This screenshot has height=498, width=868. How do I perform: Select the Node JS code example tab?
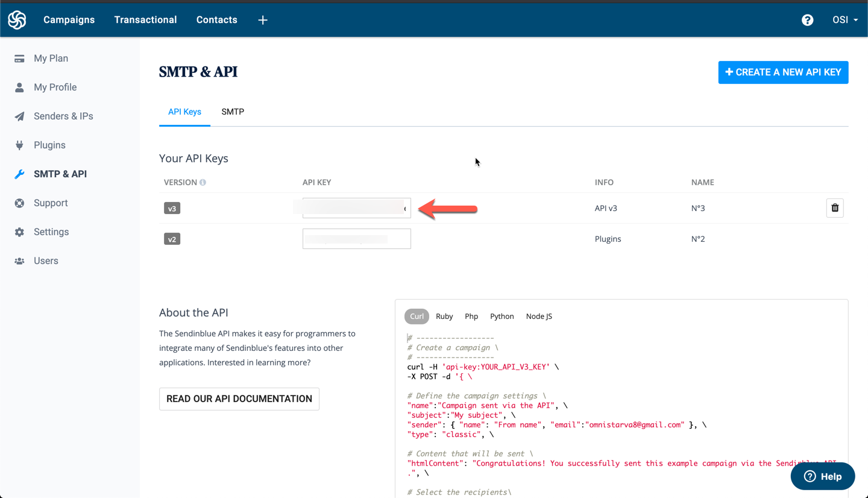point(539,317)
